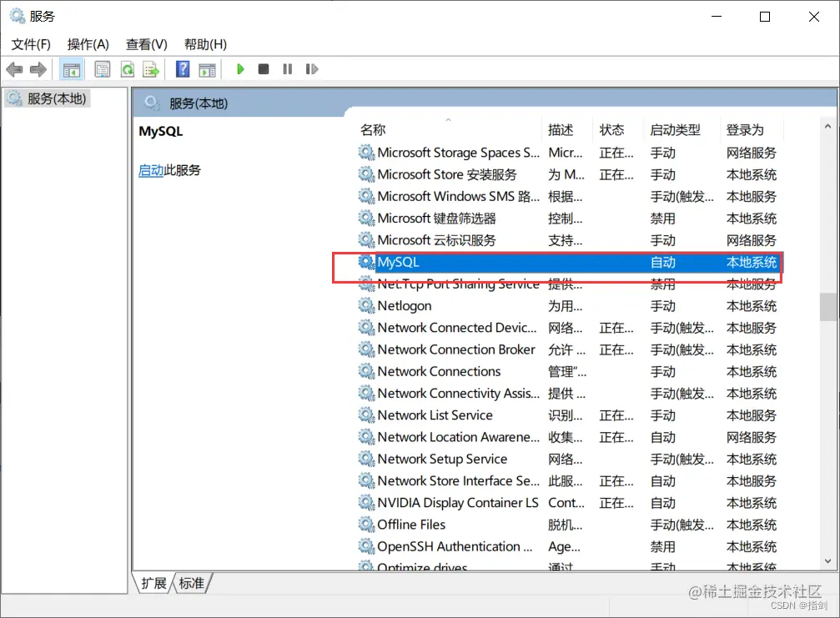Click the scroll down arrow of services list
This screenshot has height=618, width=840.
tap(827, 561)
